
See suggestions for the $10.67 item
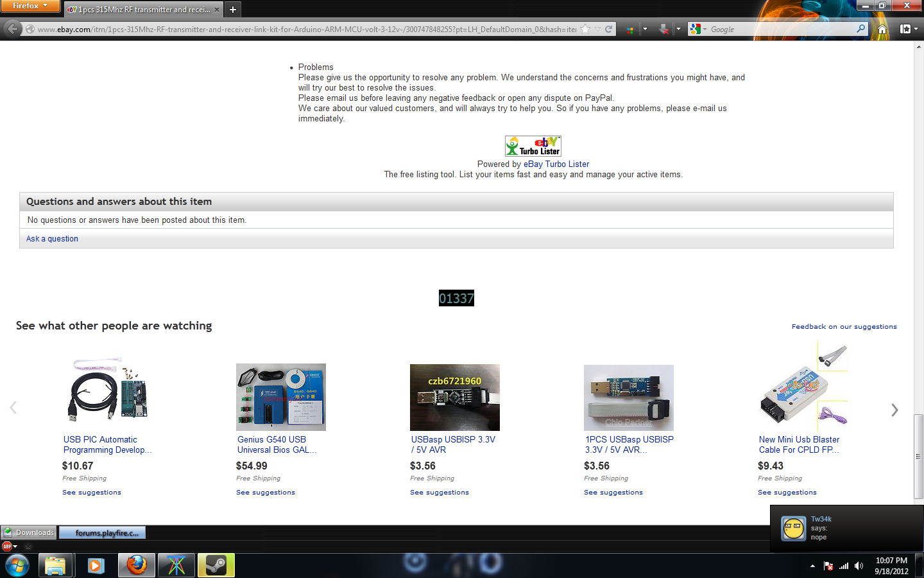92,493
